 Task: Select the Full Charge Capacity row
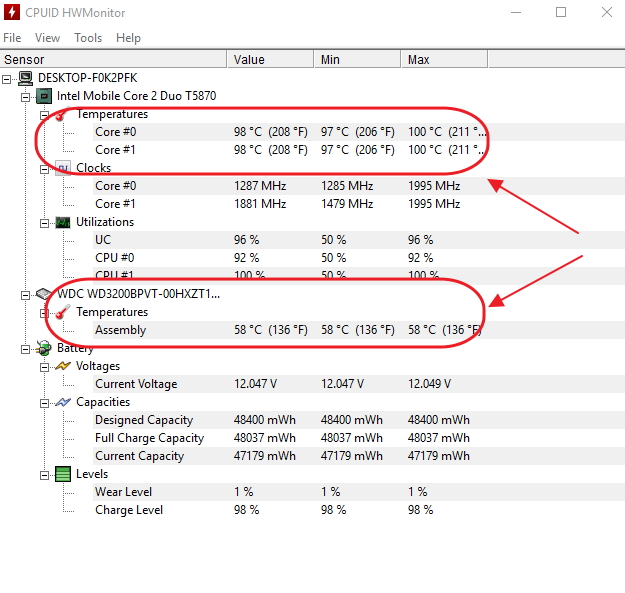(x=359, y=438)
